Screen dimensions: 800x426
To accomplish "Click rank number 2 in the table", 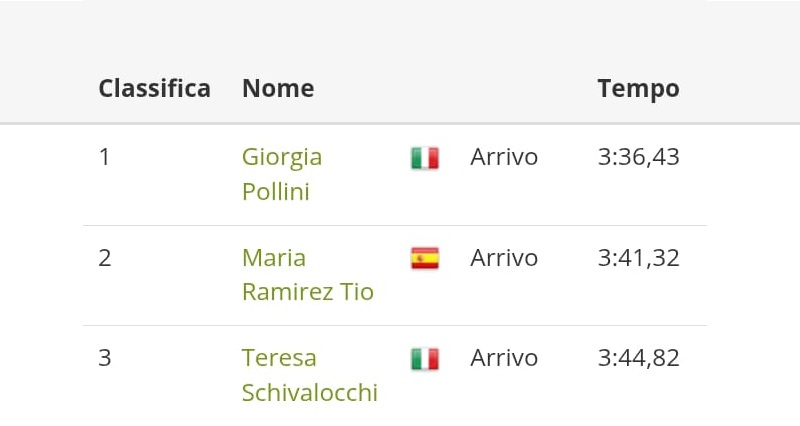I will [105, 258].
